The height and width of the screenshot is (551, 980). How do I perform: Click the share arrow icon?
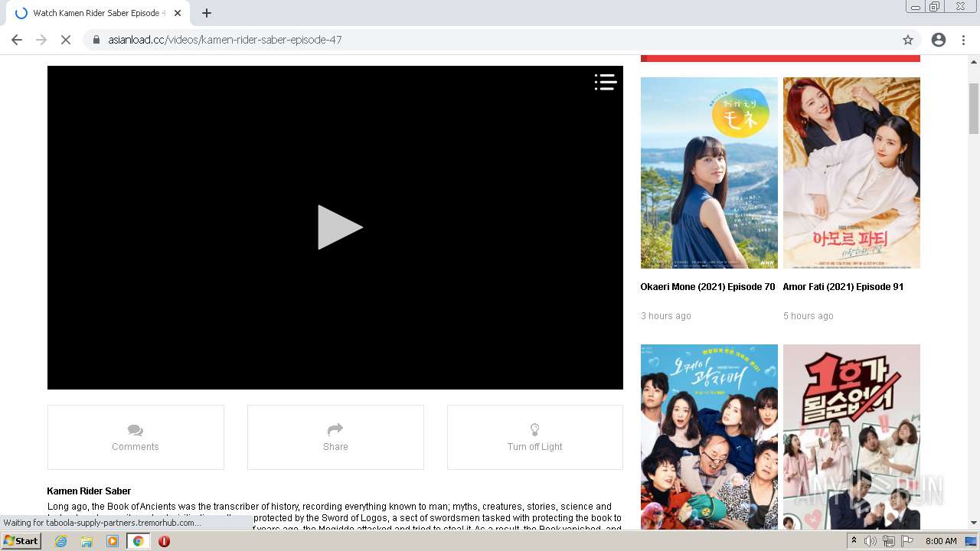(335, 429)
